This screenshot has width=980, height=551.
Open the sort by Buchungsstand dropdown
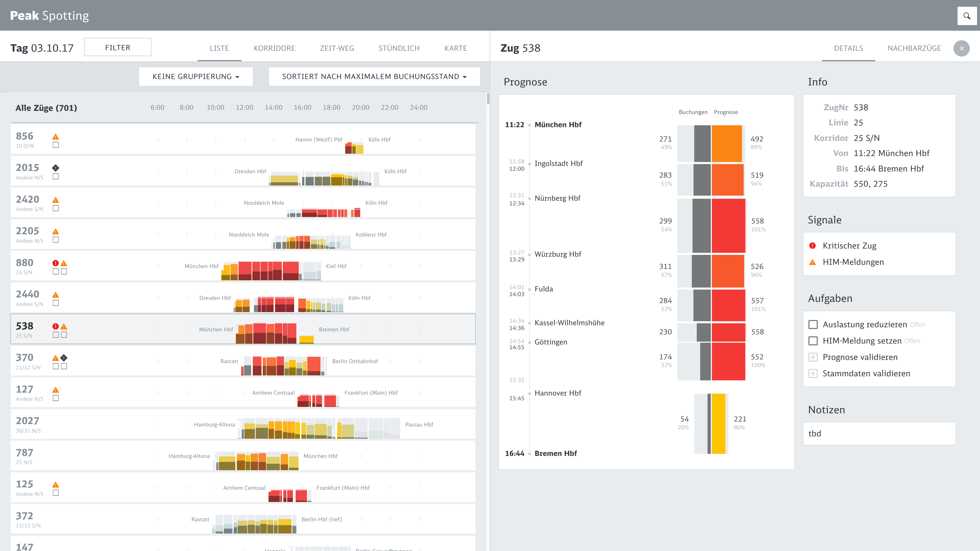point(374,76)
